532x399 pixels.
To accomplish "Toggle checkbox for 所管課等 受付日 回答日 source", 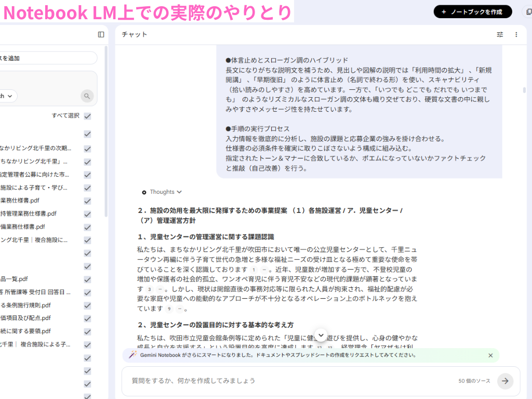I will pyautogui.click(x=87, y=292).
